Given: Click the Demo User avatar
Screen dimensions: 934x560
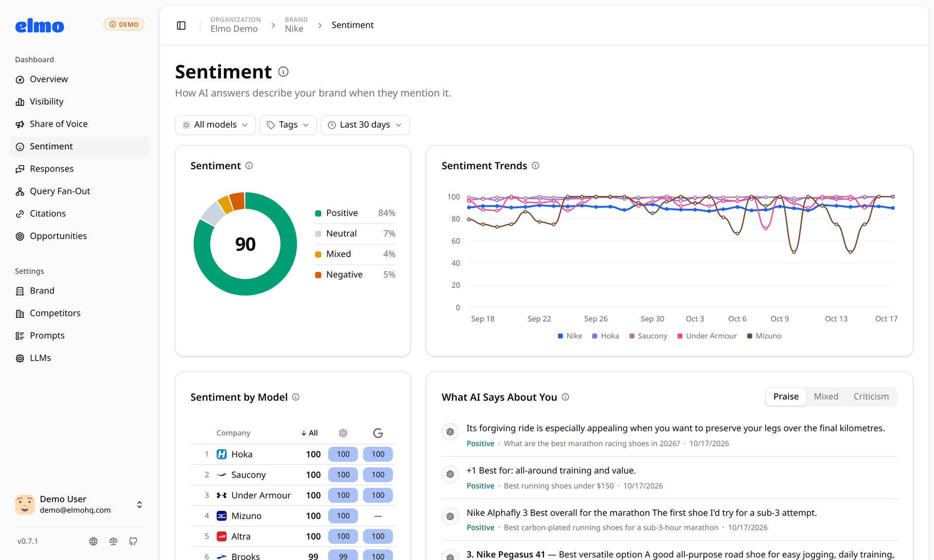Looking at the screenshot, I should tap(25, 505).
